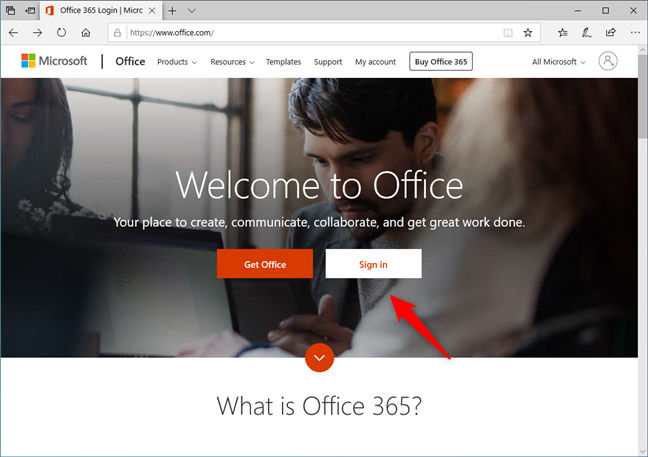The image size is (648, 457).
Task: Expand the Products menu
Action: (x=177, y=62)
